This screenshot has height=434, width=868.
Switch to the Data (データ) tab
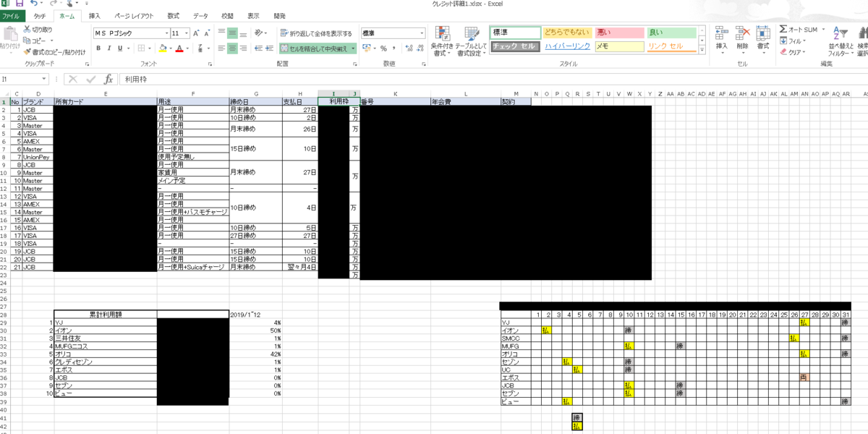tap(200, 15)
